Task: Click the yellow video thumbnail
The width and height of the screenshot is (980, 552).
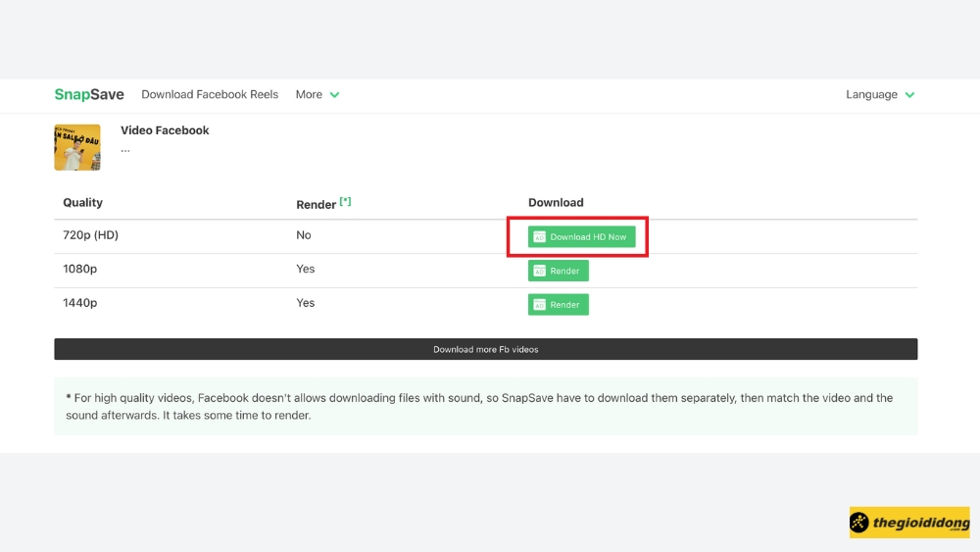Action: [77, 147]
